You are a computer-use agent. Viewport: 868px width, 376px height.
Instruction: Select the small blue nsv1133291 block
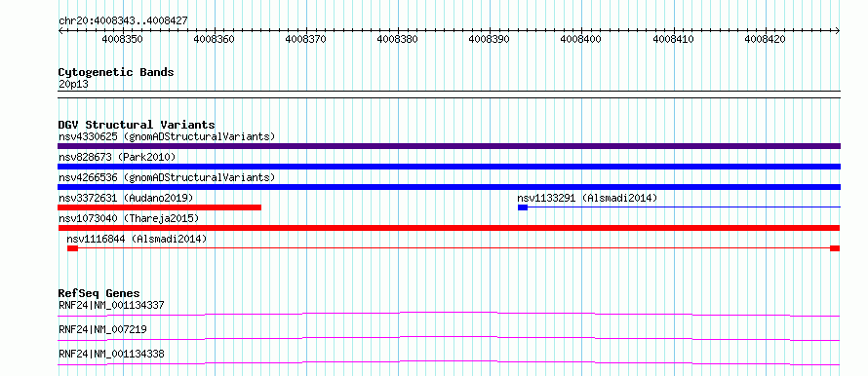[523, 207]
